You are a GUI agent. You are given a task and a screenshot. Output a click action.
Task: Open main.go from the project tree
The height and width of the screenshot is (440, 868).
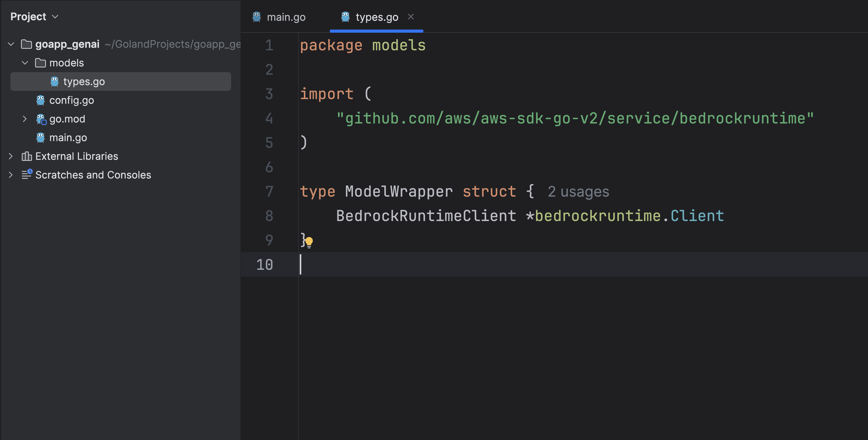(x=68, y=138)
